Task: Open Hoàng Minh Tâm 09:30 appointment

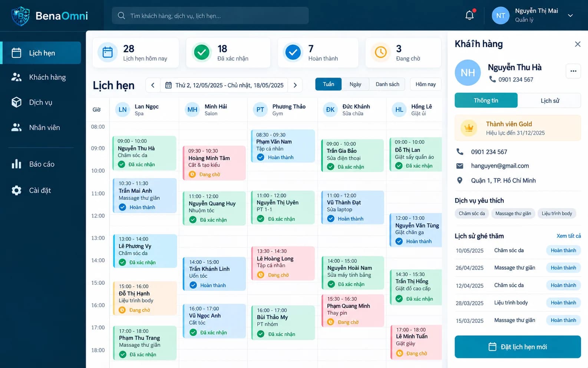Action: [x=214, y=163]
